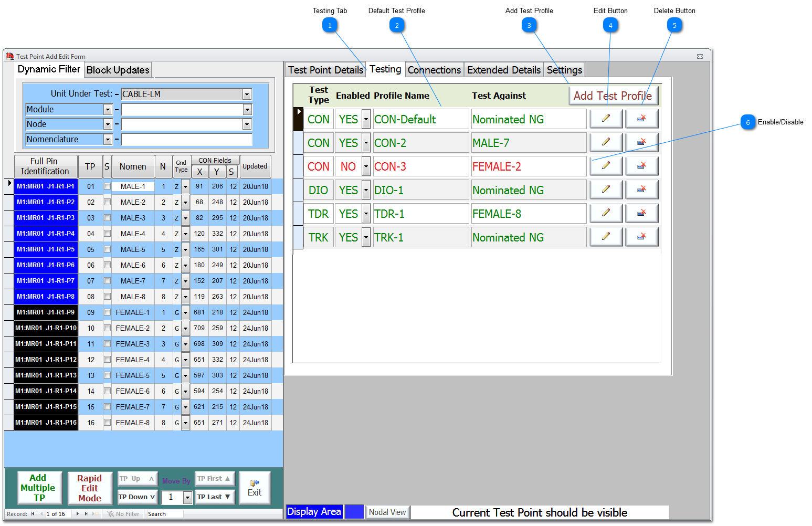Click the Add Test Profile button

pyautogui.click(x=612, y=96)
